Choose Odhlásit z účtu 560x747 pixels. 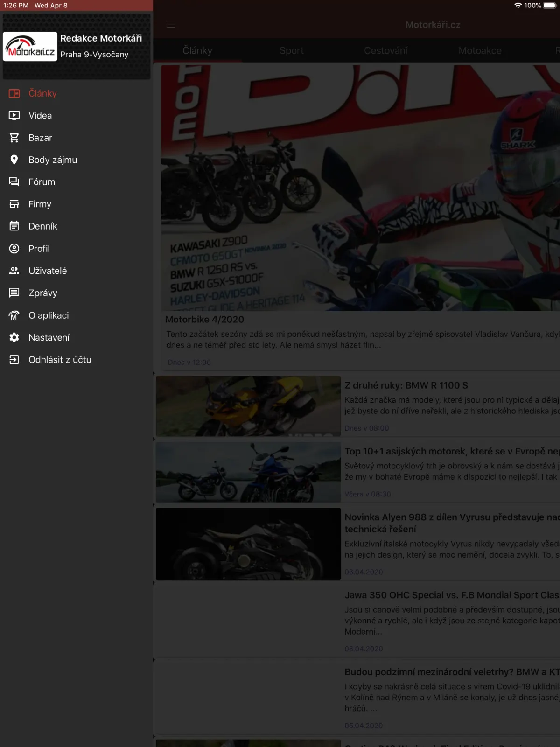click(77, 360)
